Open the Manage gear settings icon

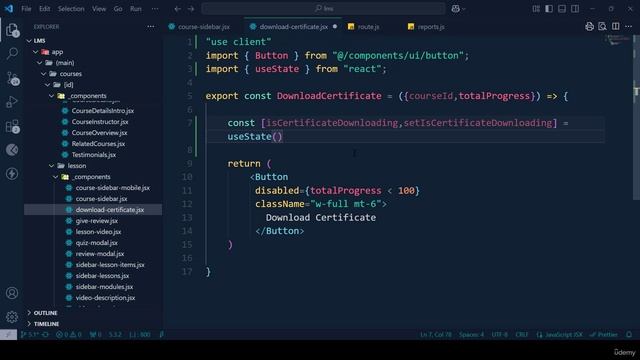coord(12,317)
